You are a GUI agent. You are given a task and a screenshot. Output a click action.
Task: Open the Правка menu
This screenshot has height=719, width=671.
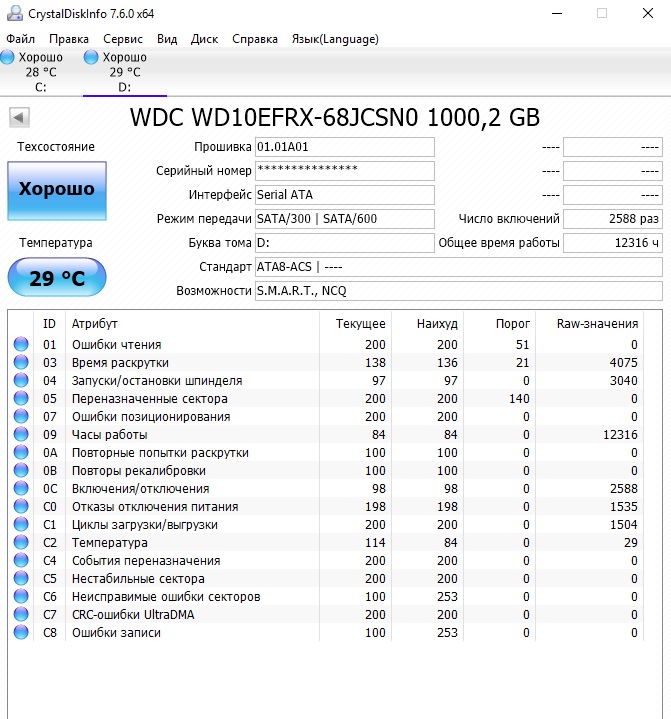(x=69, y=39)
